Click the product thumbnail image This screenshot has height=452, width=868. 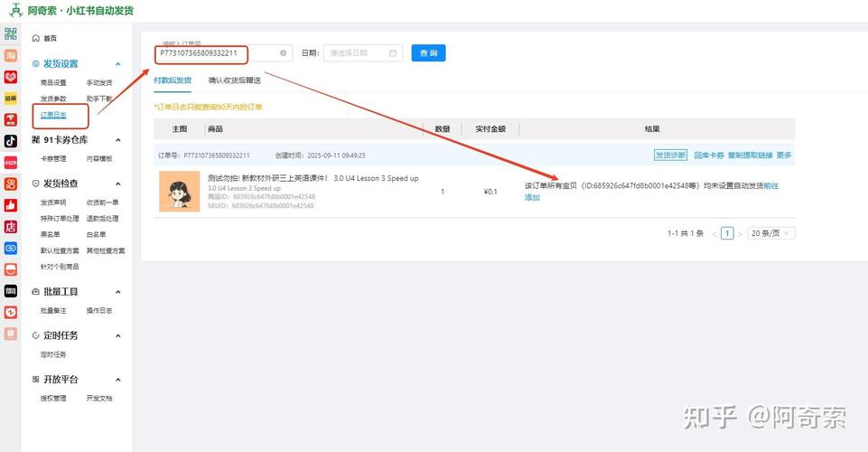coord(179,192)
